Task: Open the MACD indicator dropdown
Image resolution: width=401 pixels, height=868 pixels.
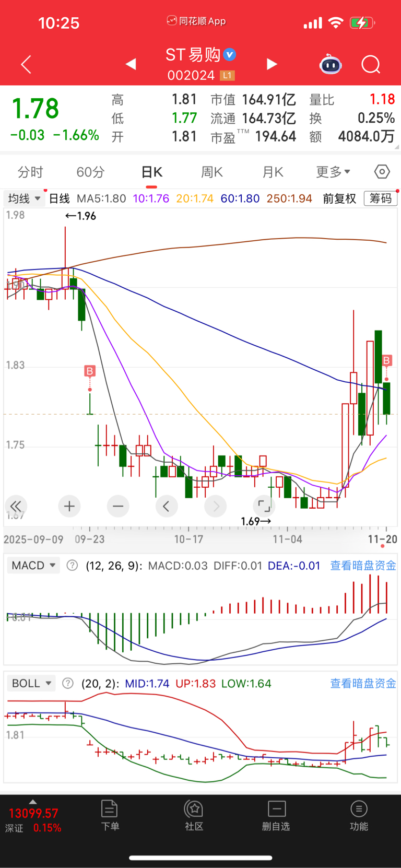Action: 33,566
